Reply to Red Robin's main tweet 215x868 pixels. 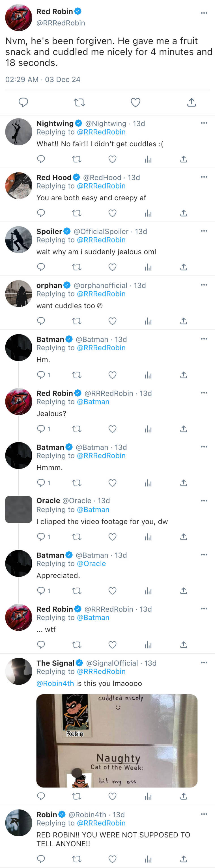point(23,103)
